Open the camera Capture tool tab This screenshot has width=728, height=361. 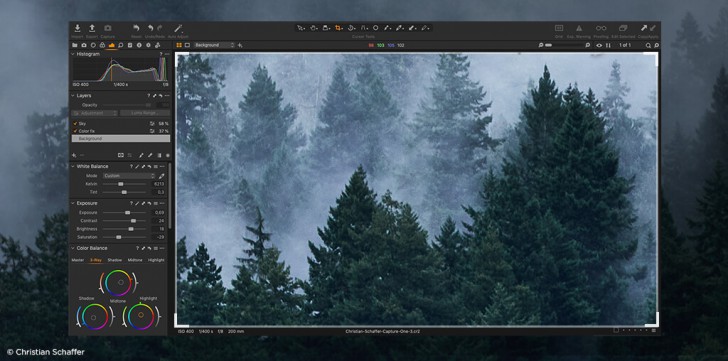coord(84,45)
